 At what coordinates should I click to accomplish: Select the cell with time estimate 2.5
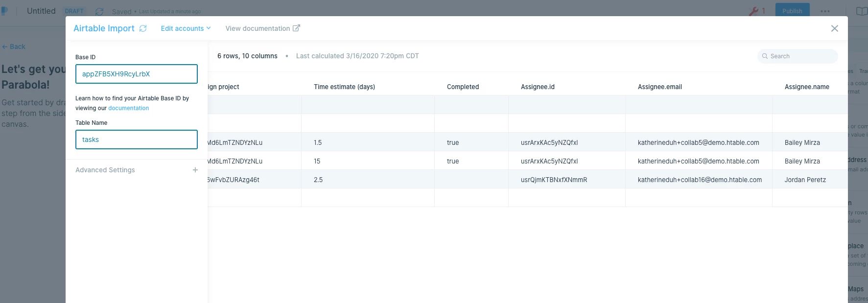coord(368,180)
